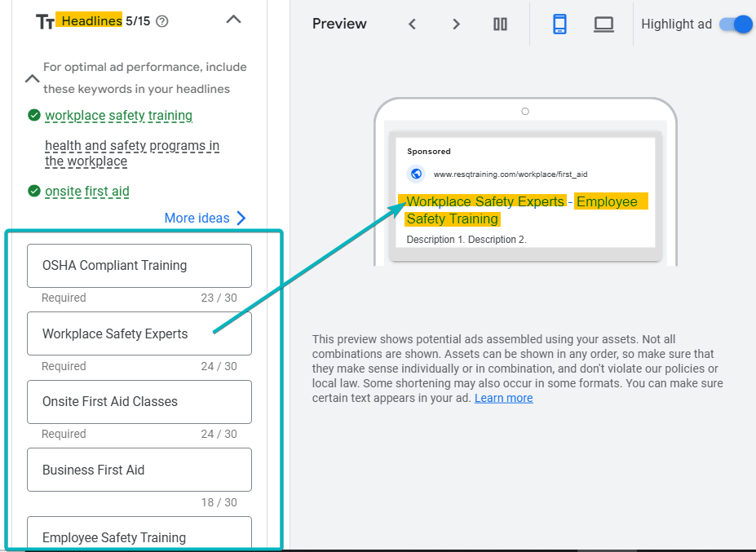The height and width of the screenshot is (552, 756).
Task: Switch to mobile preview
Action: coord(559,24)
